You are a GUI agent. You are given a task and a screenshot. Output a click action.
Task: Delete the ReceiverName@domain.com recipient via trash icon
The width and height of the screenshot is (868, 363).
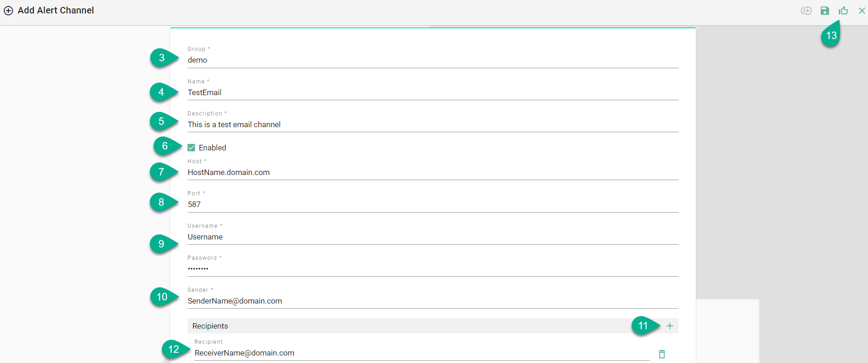[x=662, y=354]
